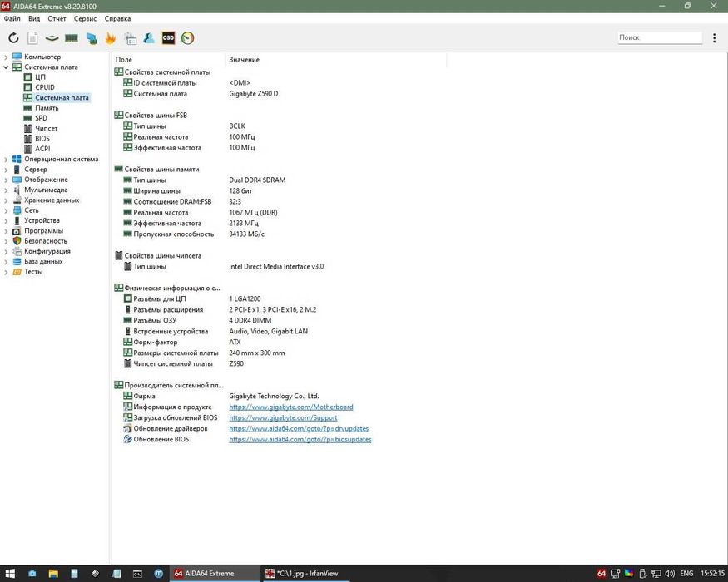Viewport: 728px width, 582px height.
Task: Select CPUID in the sidebar tree
Action: 45,87
